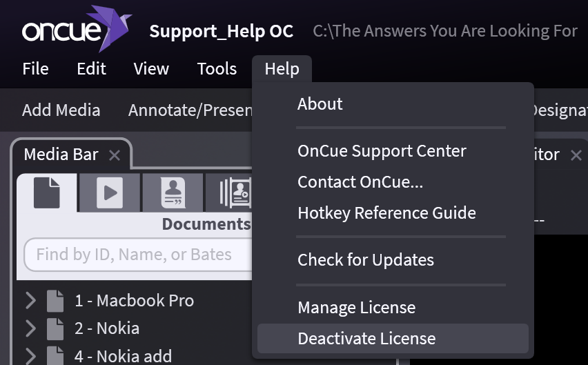Select the Documents tab icon in Media Bar
Screen dimensions: 588x365
point(47,193)
